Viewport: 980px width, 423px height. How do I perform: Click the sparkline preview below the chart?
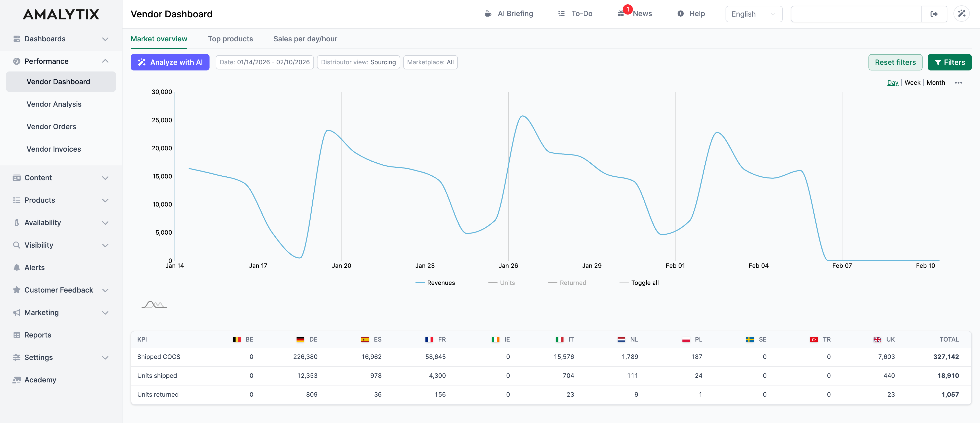(x=154, y=304)
